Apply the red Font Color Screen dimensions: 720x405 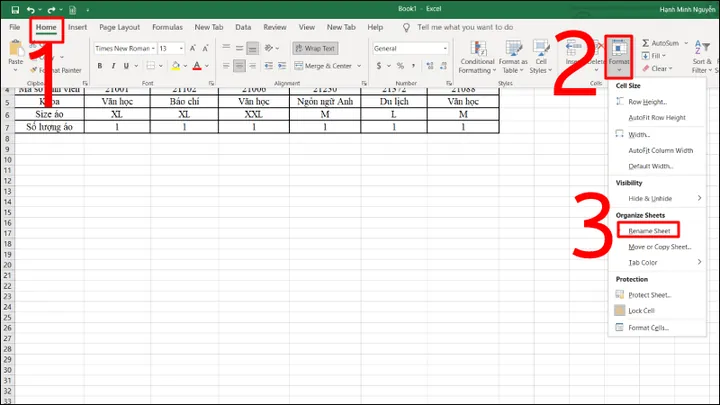[197, 66]
